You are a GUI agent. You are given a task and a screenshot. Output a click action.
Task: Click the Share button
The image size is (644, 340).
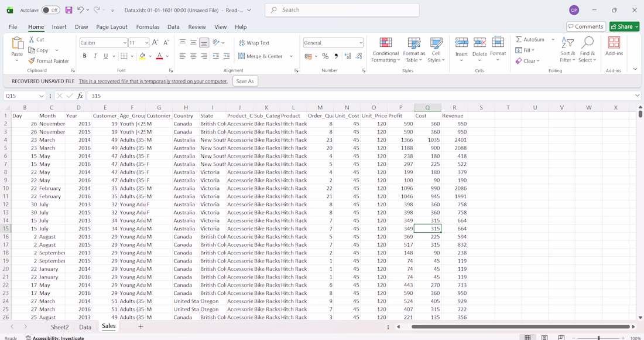(624, 26)
